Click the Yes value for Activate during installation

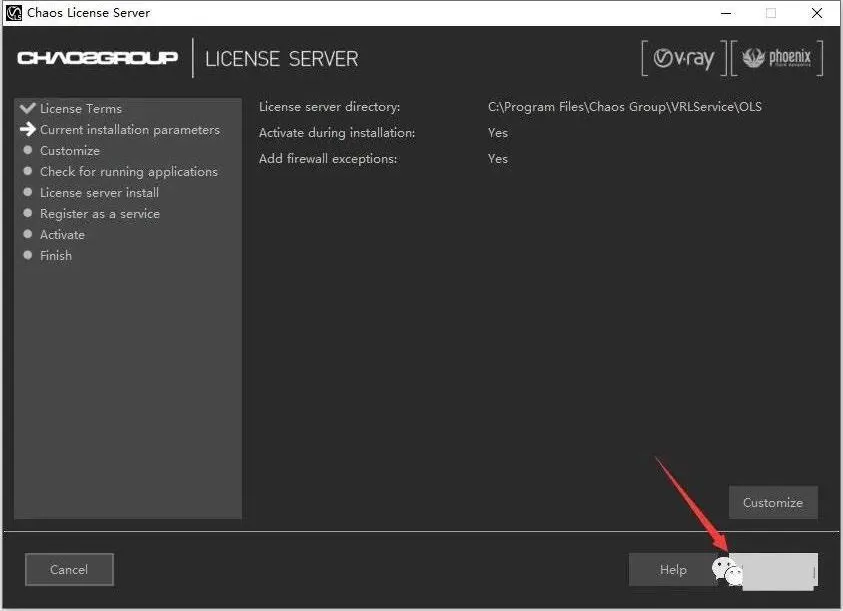coord(498,132)
